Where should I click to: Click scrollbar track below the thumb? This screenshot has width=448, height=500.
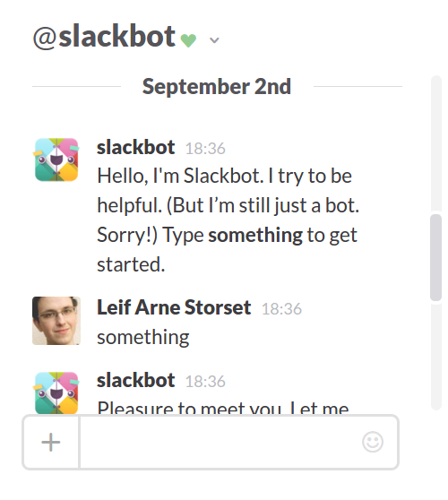(435, 357)
